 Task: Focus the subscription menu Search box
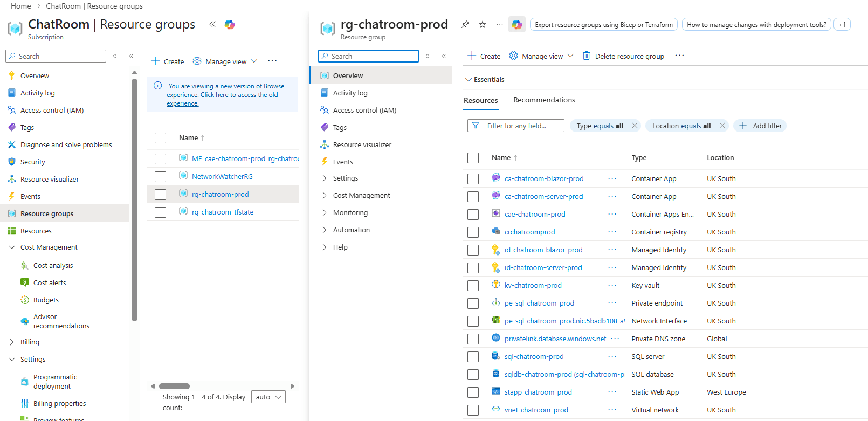[x=56, y=56]
